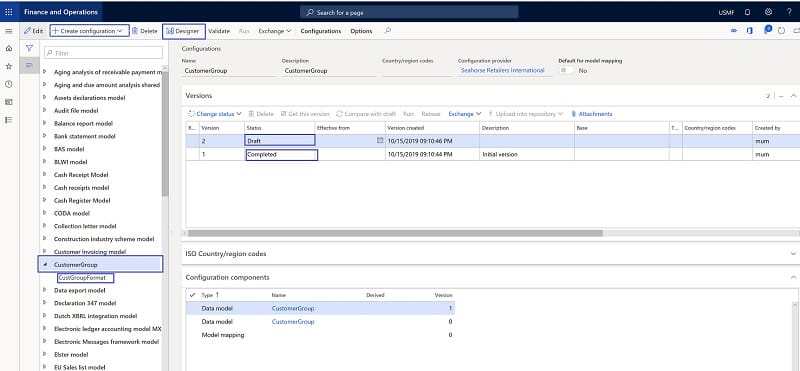800x371 pixels.
Task: Open the settings gear icon
Action: pyautogui.click(x=768, y=12)
